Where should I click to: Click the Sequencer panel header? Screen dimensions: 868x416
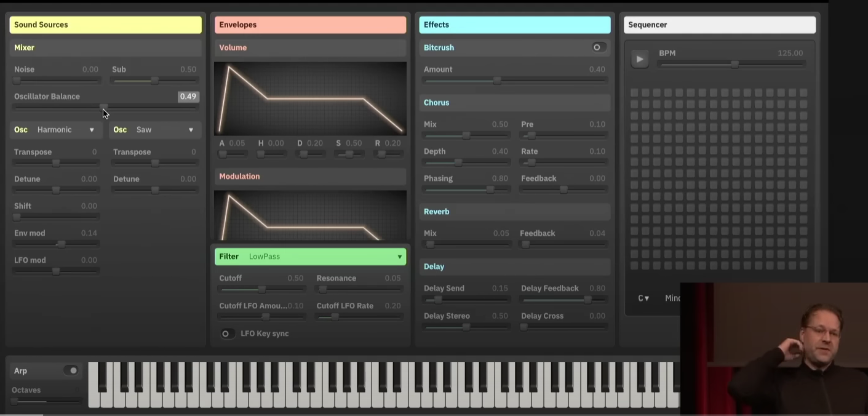[720, 25]
